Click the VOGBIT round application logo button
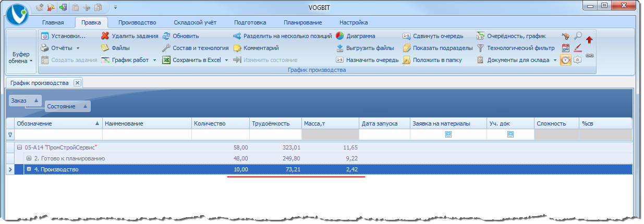The image size is (644, 224). coord(17,15)
